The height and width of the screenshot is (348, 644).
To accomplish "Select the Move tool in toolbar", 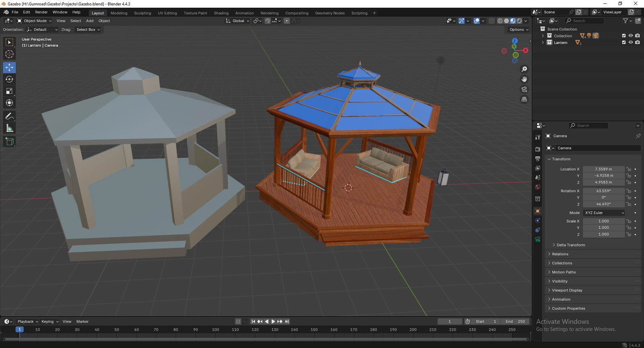I will pyautogui.click(x=9, y=67).
